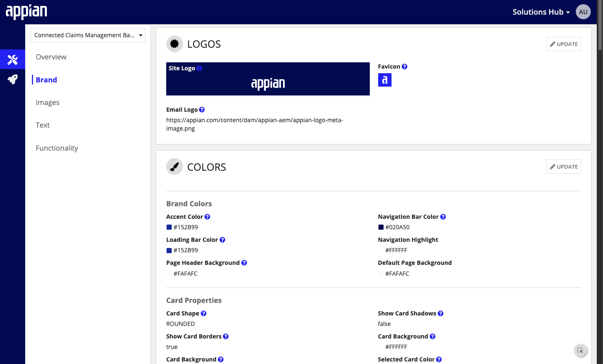The image size is (603, 364).
Task: Open the Connected Claims Management dropdown
Action: pos(88,35)
